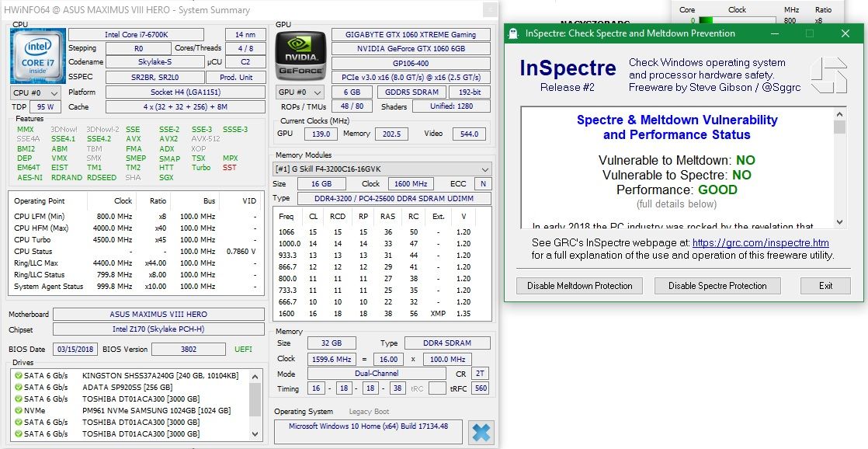The image size is (868, 449).
Task: Click the BIOS Date 03/15/2018 field
Action: pos(76,350)
